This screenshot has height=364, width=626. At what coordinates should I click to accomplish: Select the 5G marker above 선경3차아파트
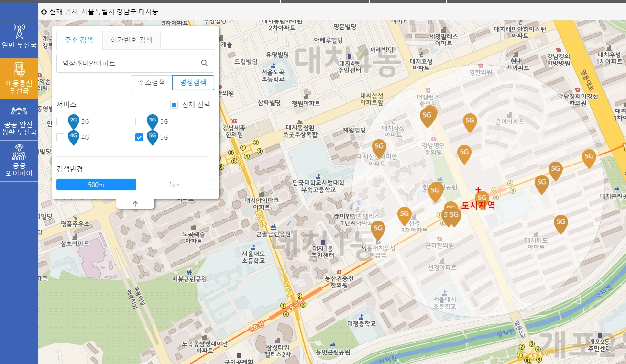click(x=405, y=216)
